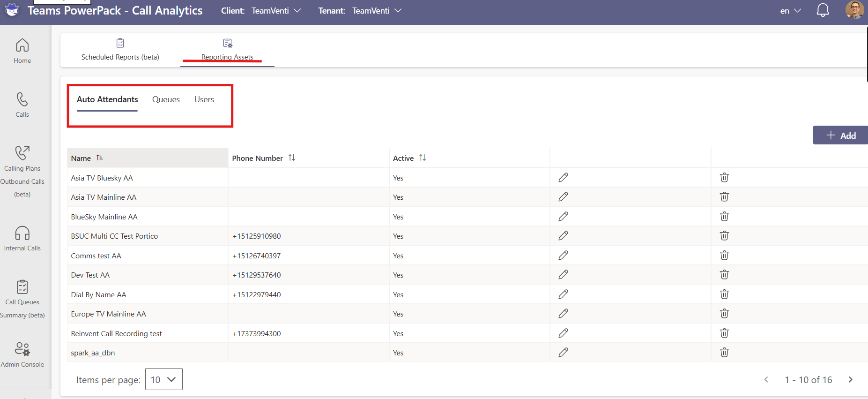Open the en language dropdown

click(x=791, y=11)
